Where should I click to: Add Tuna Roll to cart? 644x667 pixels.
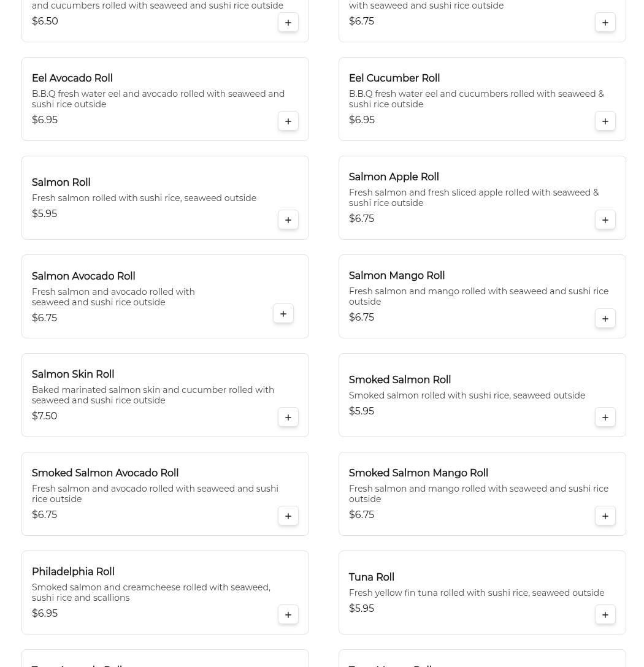coord(605,614)
